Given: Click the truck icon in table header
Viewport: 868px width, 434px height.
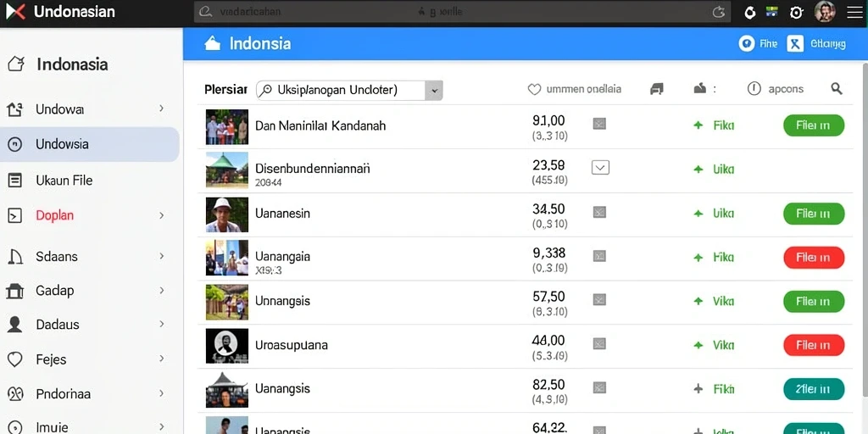Looking at the screenshot, I should pyautogui.click(x=657, y=88).
